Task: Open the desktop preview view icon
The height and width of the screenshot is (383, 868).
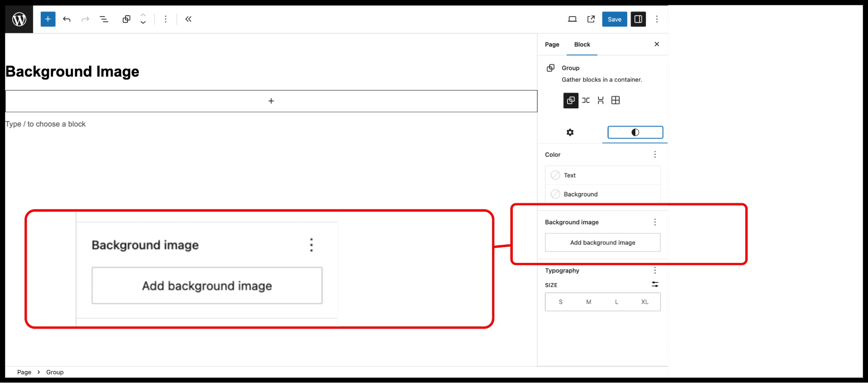Action: 572,19
